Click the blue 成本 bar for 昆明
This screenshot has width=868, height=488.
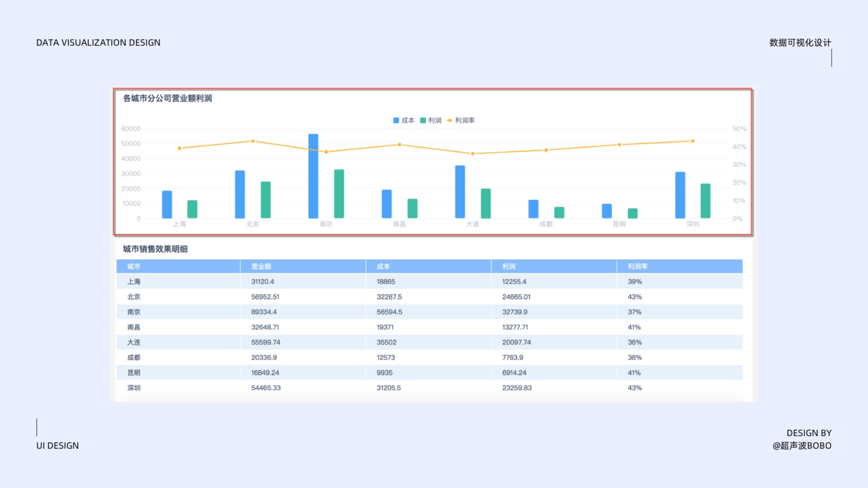click(x=606, y=211)
